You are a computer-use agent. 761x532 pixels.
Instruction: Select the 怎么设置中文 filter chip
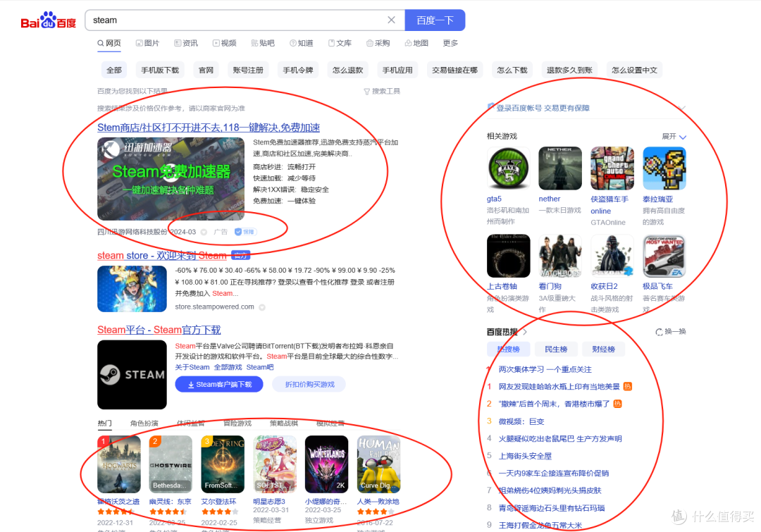click(x=634, y=70)
